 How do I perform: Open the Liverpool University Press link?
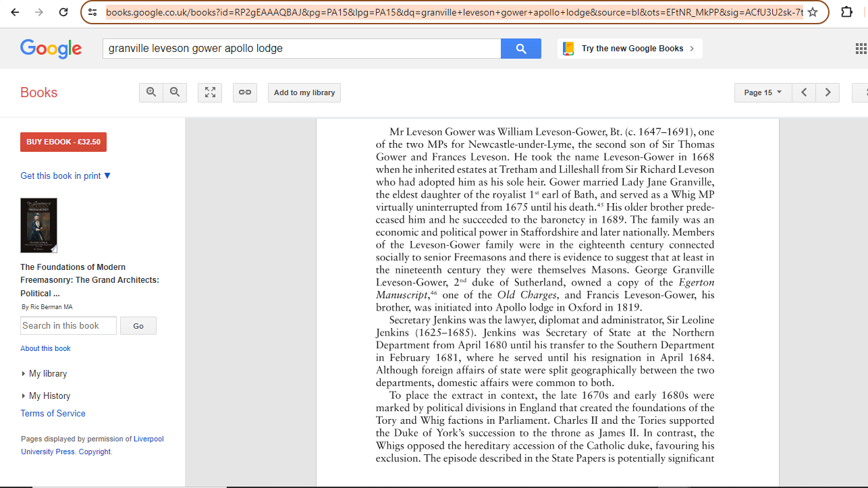pyautogui.click(x=92, y=445)
